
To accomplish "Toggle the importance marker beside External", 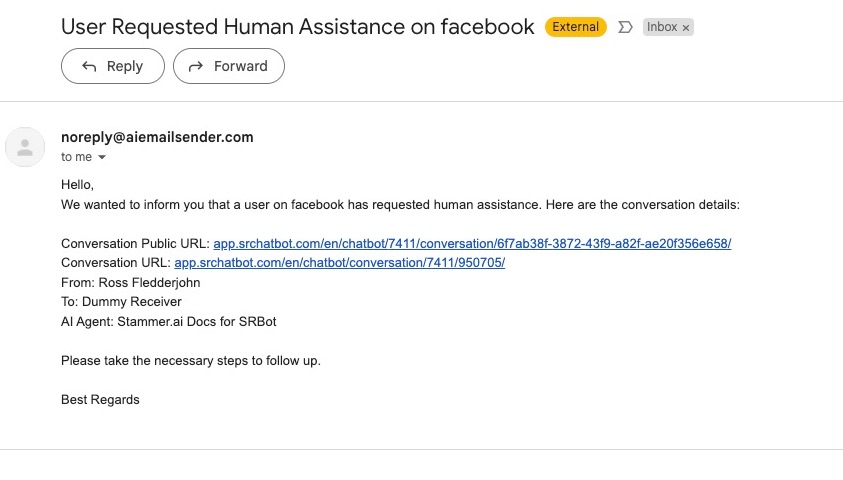I will click(x=625, y=27).
